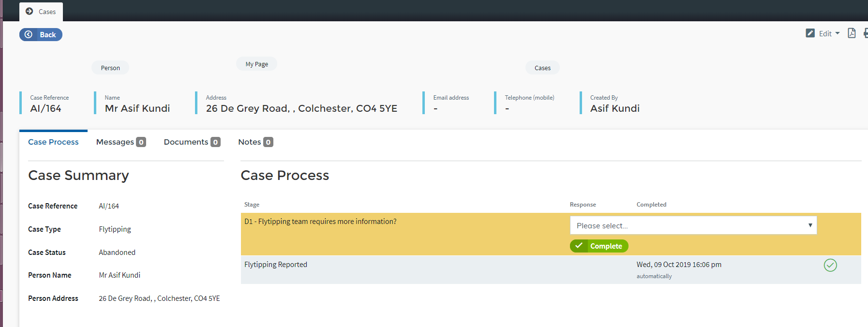Image resolution: width=868 pixels, height=327 pixels.
Task: Click the arrow of the response combo box
Action: [810, 225]
